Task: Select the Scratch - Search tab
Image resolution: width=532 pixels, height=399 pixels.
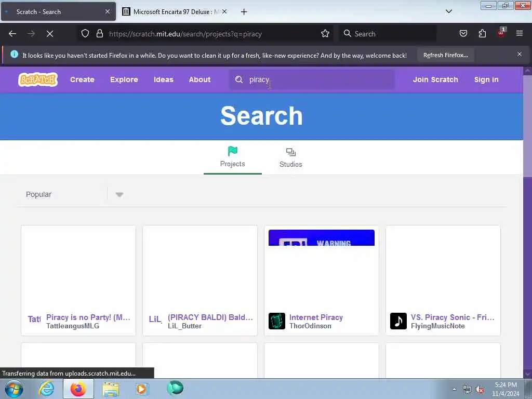Action: click(x=58, y=11)
